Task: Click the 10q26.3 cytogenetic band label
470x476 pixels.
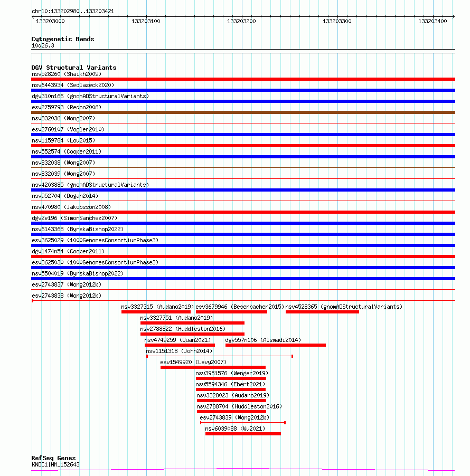Action: pyautogui.click(x=43, y=45)
